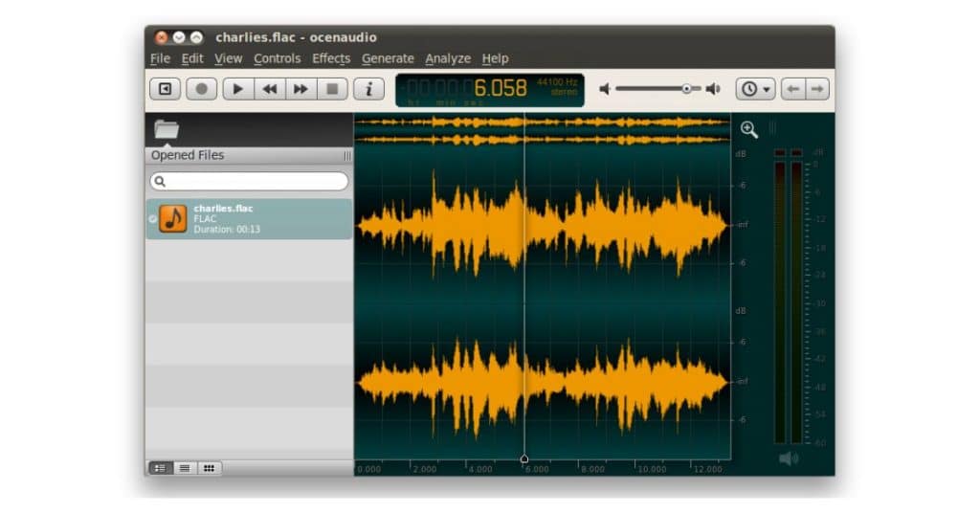
Task: Click the Opened Files search field
Action: click(249, 181)
